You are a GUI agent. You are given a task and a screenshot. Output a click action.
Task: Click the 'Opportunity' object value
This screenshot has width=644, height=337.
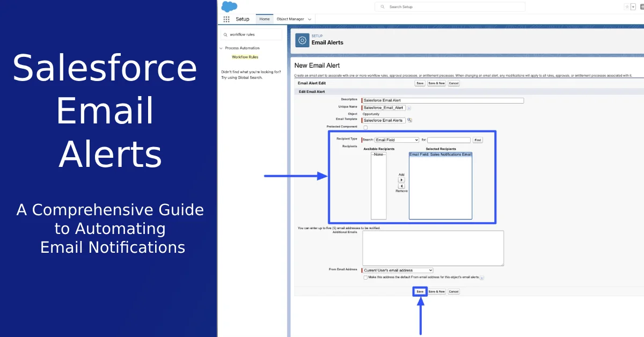pyautogui.click(x=371, y=114)
